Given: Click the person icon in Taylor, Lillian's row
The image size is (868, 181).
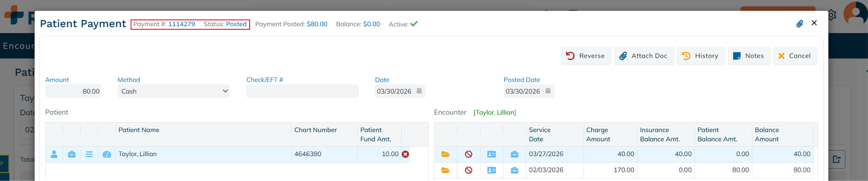Looking at the screenshot, I should point(54,154).
